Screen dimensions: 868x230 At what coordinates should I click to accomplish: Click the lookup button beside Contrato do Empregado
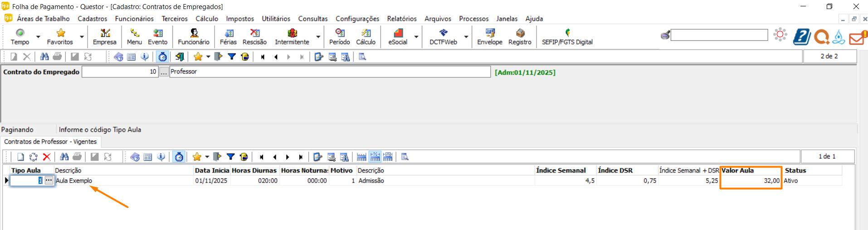point(164,72)
